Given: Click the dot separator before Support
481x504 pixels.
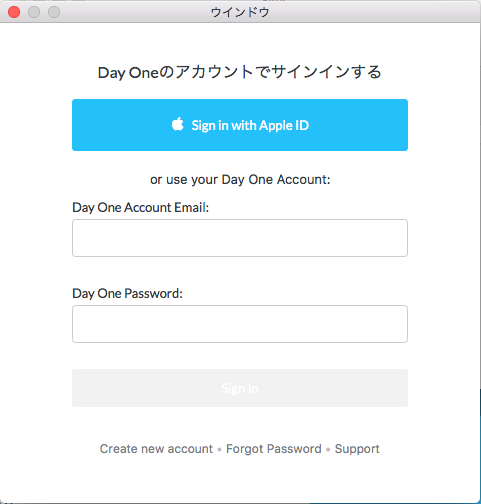Looking at the screenshot, I should (328, 450).
